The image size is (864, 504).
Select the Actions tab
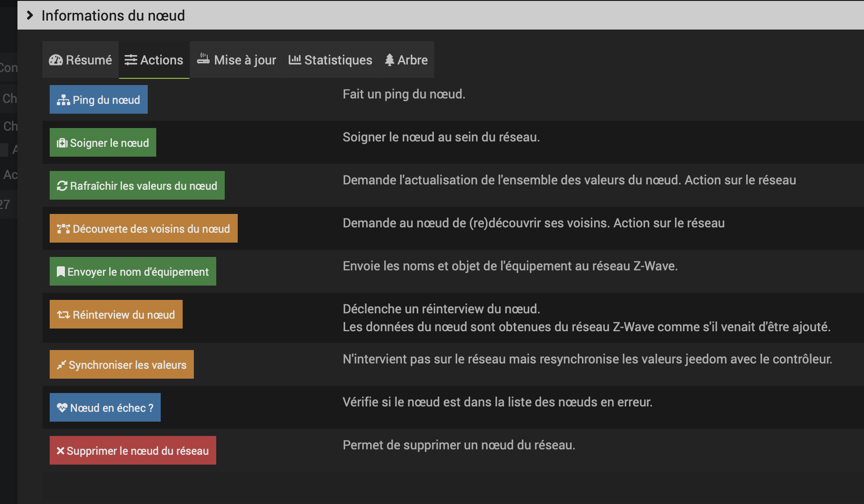coord(154,60)
